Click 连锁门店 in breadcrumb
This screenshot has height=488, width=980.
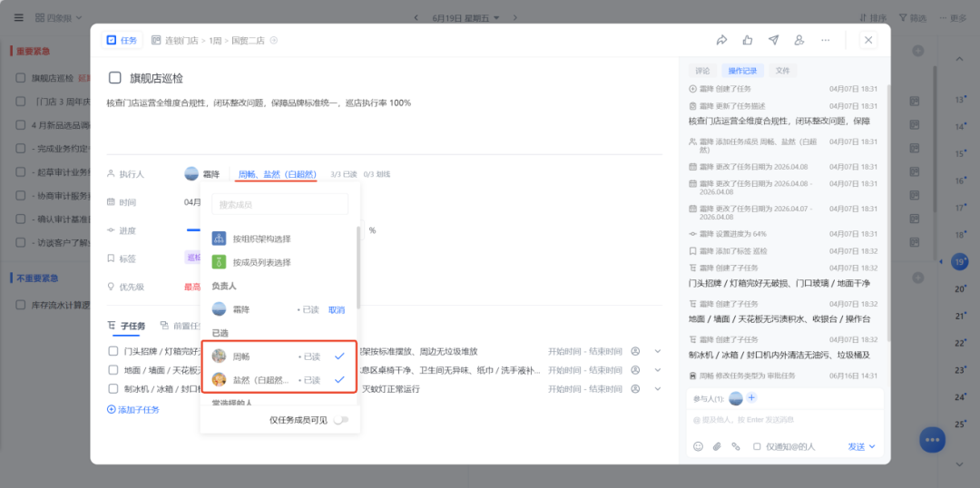point(181,41)
